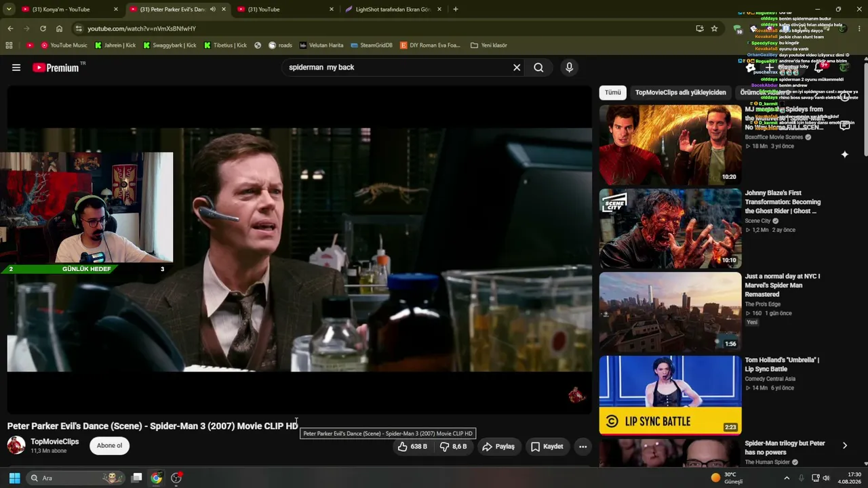
Task: Open a new browser tab
Action: click(x=455, y=9)
